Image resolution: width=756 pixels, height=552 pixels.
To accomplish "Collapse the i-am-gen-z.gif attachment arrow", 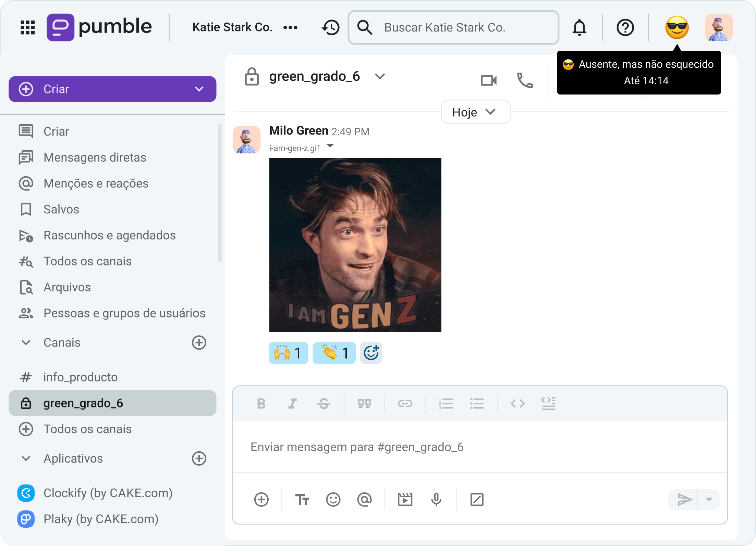I will point(330,146).
